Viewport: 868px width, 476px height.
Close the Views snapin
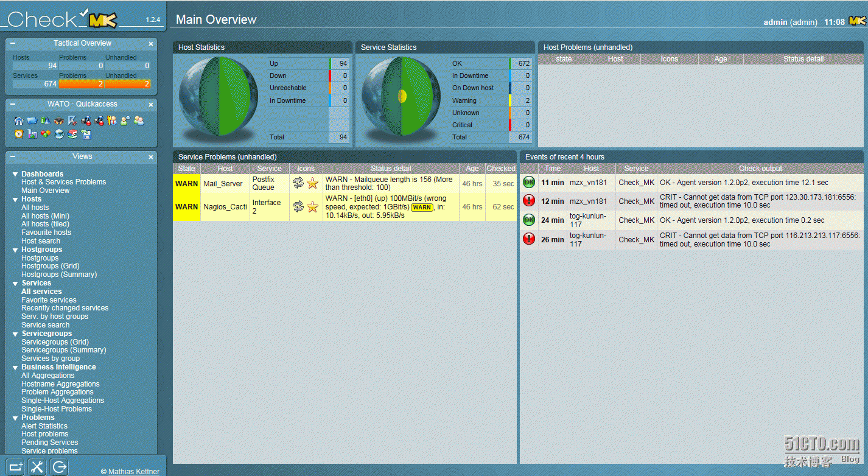[x=151, y=157]
